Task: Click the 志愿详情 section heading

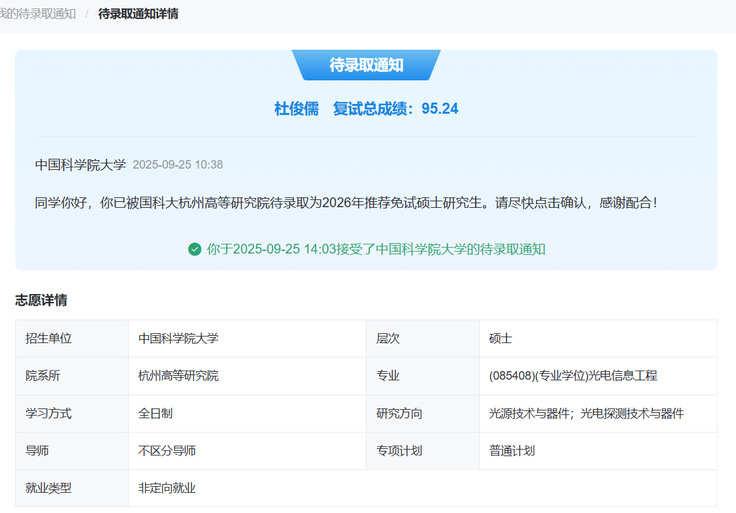Action: click(41, 300)
